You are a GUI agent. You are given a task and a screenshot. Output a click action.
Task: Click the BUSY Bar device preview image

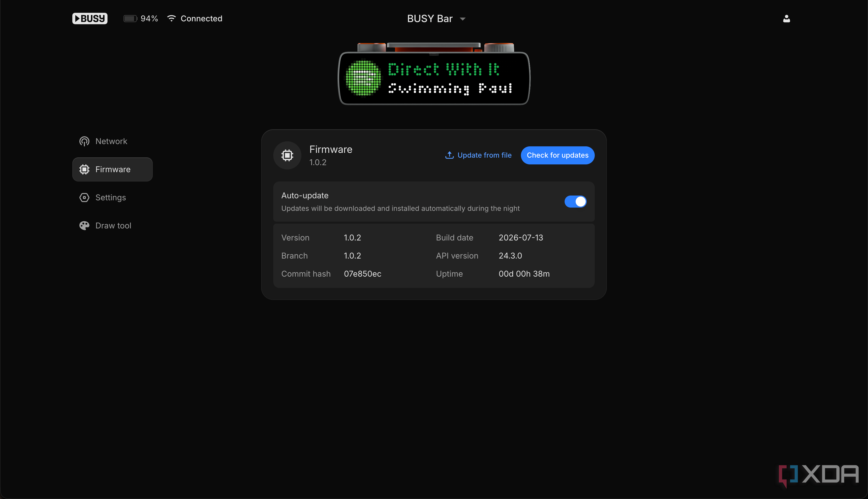(434, 74)
